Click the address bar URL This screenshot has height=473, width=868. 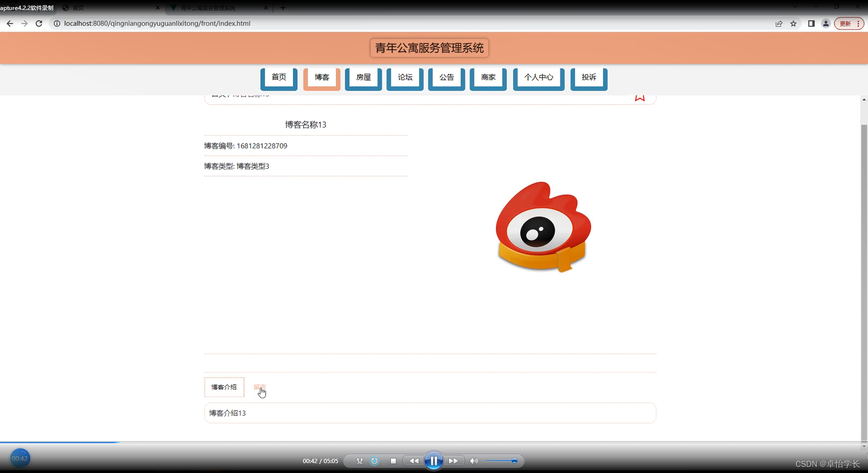157,24
